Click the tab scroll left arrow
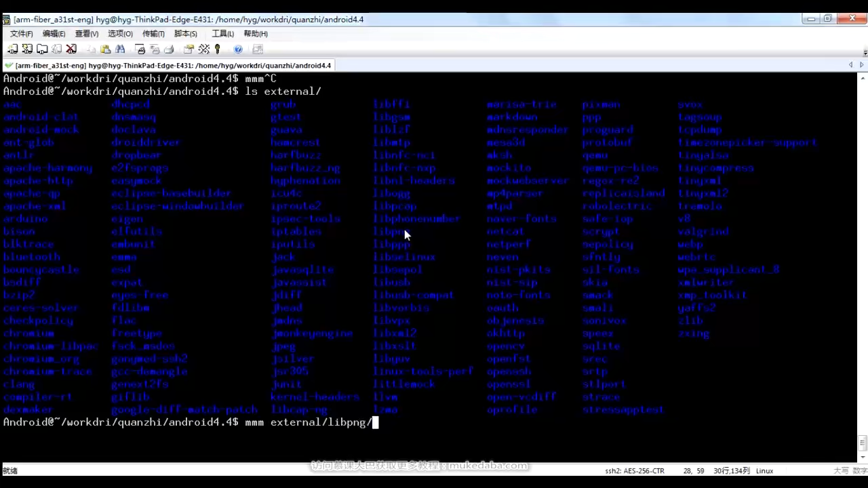Screen dimensions: 868x488 tap(850, 65)
